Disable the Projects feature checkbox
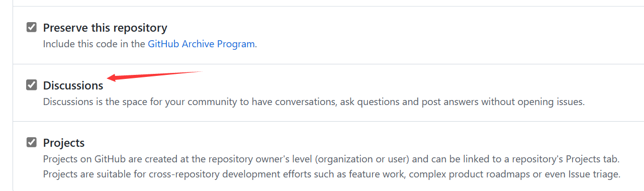The width and height of the screenshot is (644, 191). tap(32, 142)
